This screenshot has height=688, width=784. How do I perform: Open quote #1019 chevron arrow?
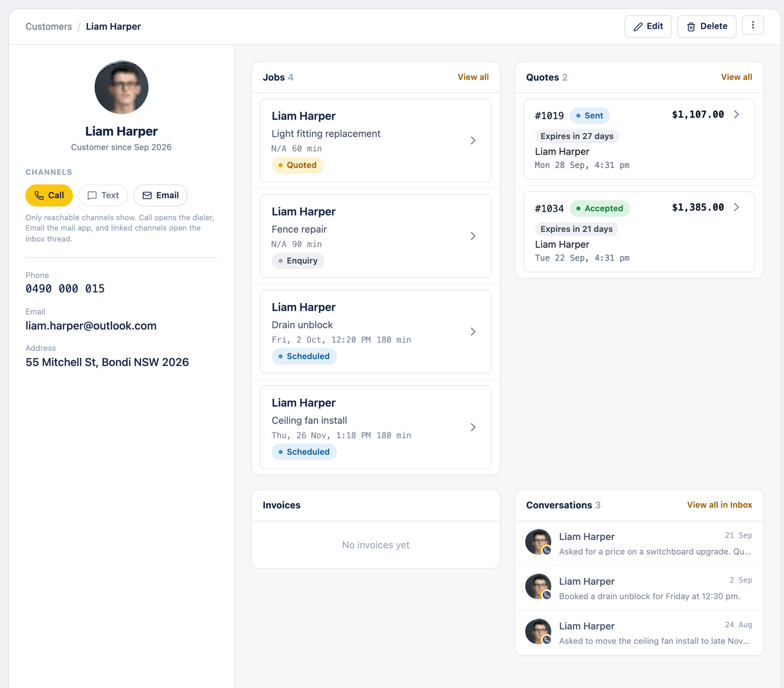tap(736, 114)
